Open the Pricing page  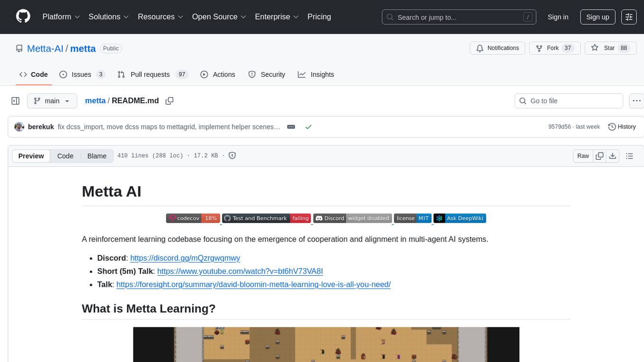pos(319,17)
